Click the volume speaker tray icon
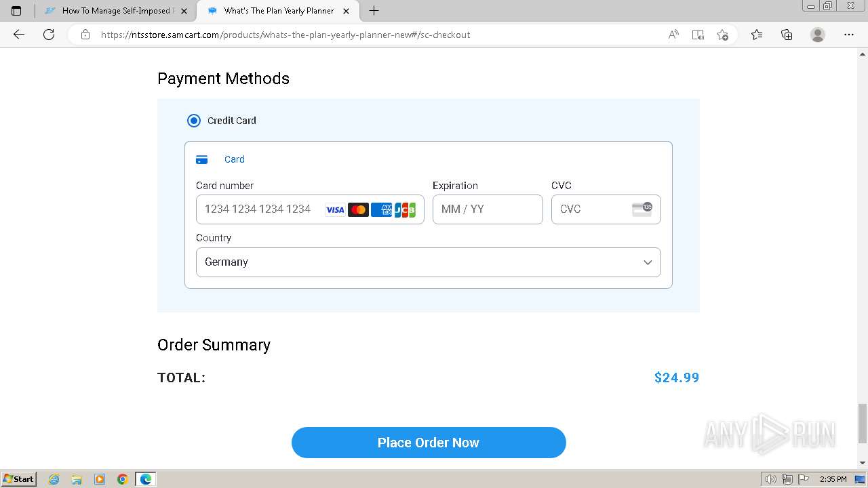 click(x=770, y=479)
